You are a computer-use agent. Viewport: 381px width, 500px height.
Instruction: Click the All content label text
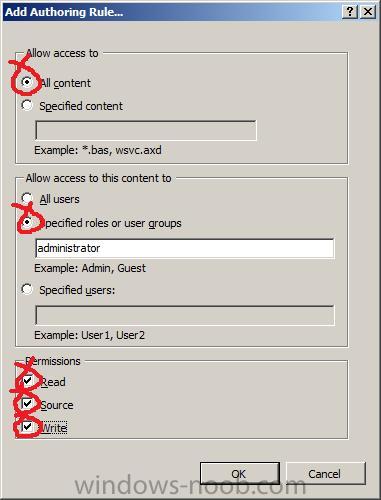[65, 83]
